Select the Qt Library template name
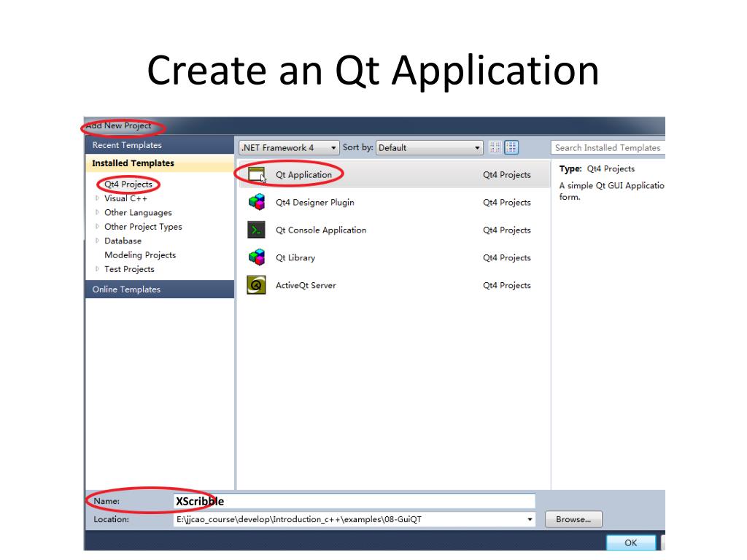This screenshot has width=747, height=560. tap(295, 257)
